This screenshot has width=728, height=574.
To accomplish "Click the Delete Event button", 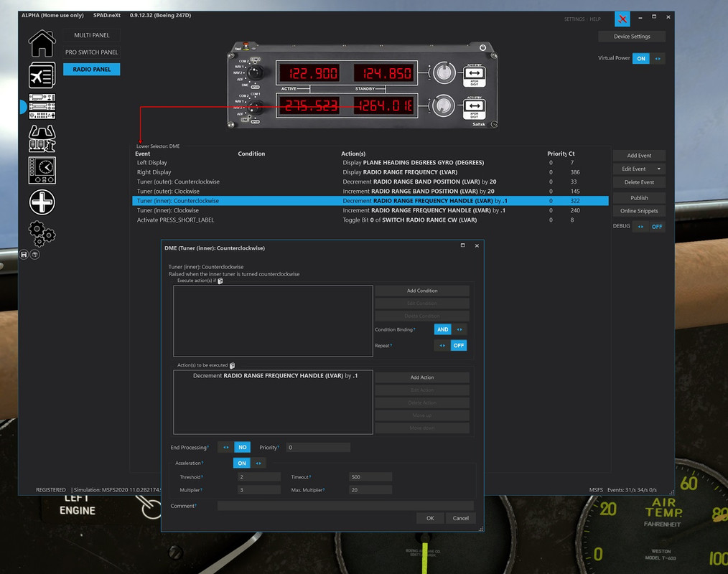I will 639,182.
